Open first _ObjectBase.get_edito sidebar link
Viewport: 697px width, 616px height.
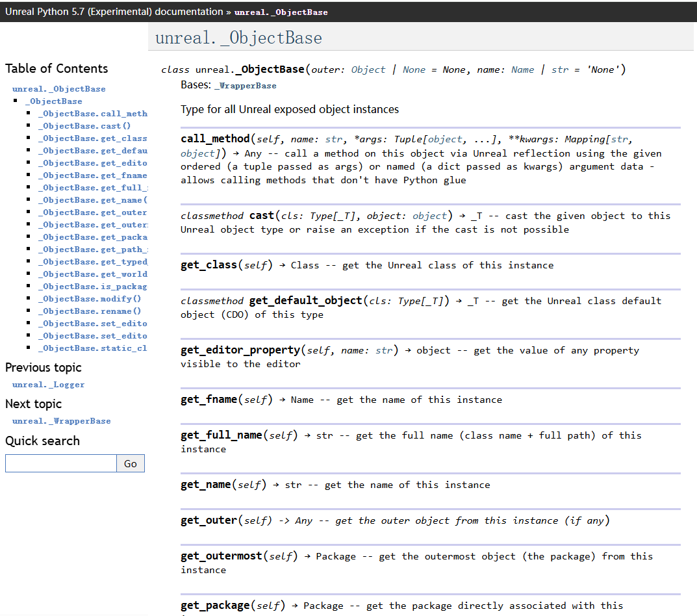point(92,163)
